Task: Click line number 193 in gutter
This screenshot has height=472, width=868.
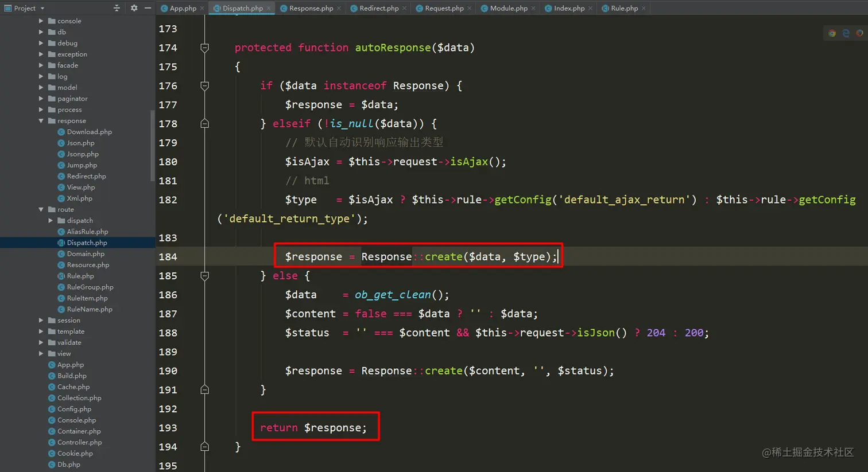Action: 168,428
